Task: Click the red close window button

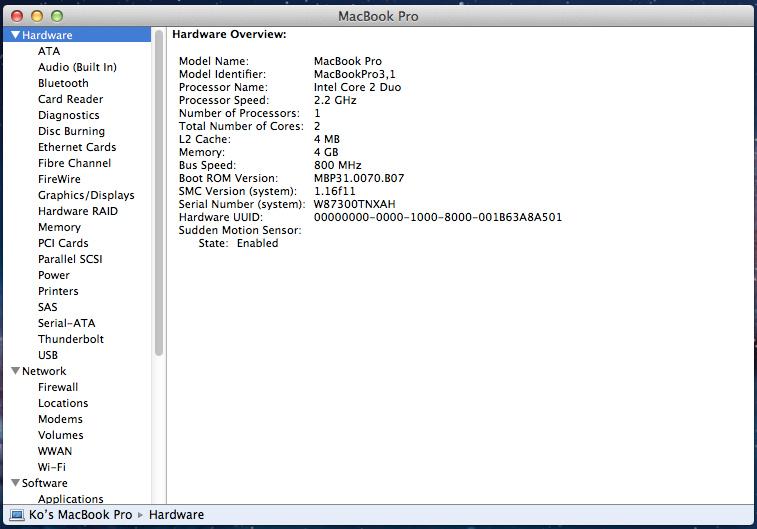Action: click(x=17, y=16)
